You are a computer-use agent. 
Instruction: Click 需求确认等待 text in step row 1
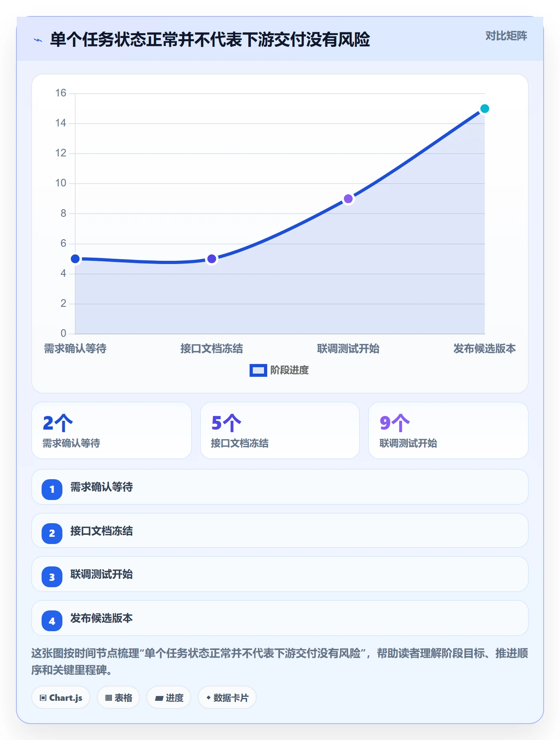102,487
